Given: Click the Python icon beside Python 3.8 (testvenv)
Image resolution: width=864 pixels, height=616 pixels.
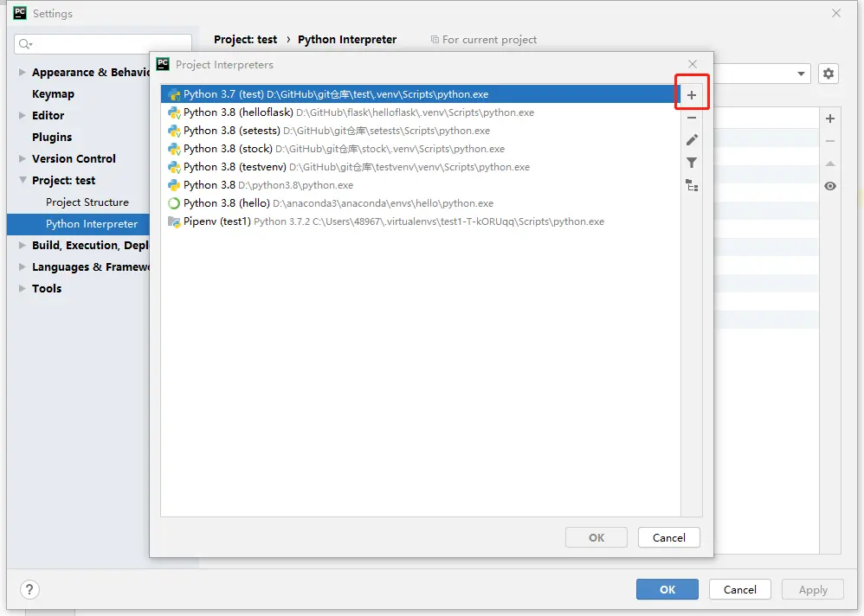Looking at the screenshot, I should (x=173, y=167).
